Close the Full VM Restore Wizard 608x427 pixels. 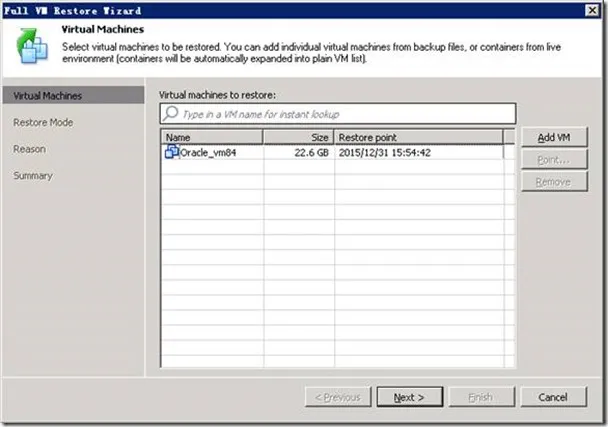pos(592,10)
